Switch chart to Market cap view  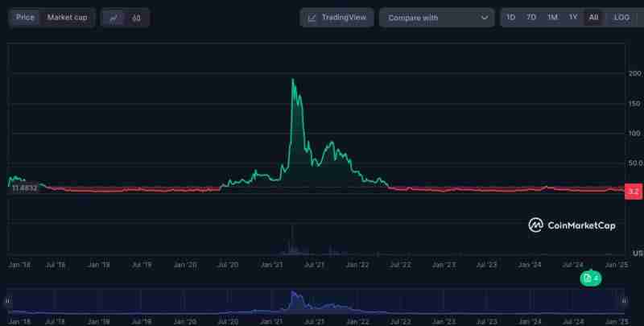tap(67, 17)
